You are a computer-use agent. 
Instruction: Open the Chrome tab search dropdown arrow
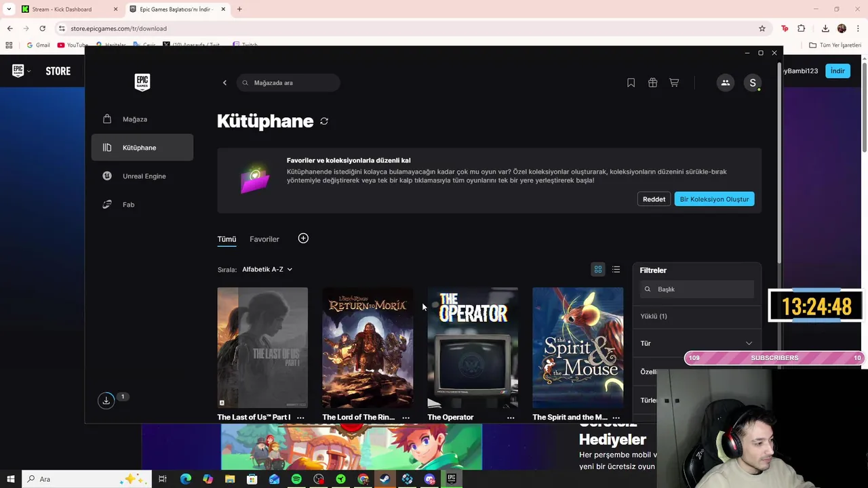9,9
